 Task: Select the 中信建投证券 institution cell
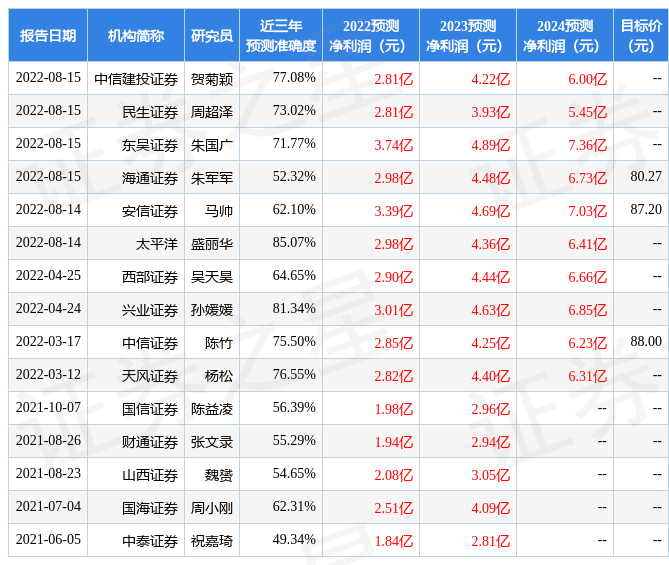point(136,79)
